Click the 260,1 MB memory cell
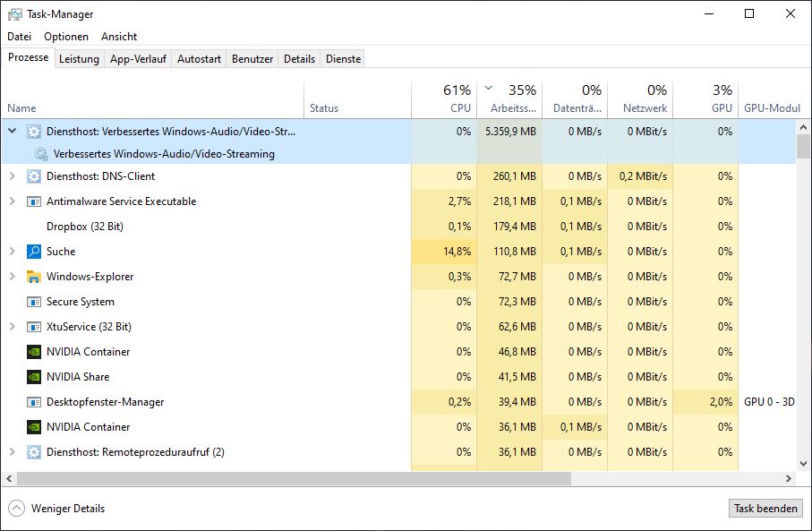The width and height of the screenshot is (812, 531). click(x=509, y=176)
